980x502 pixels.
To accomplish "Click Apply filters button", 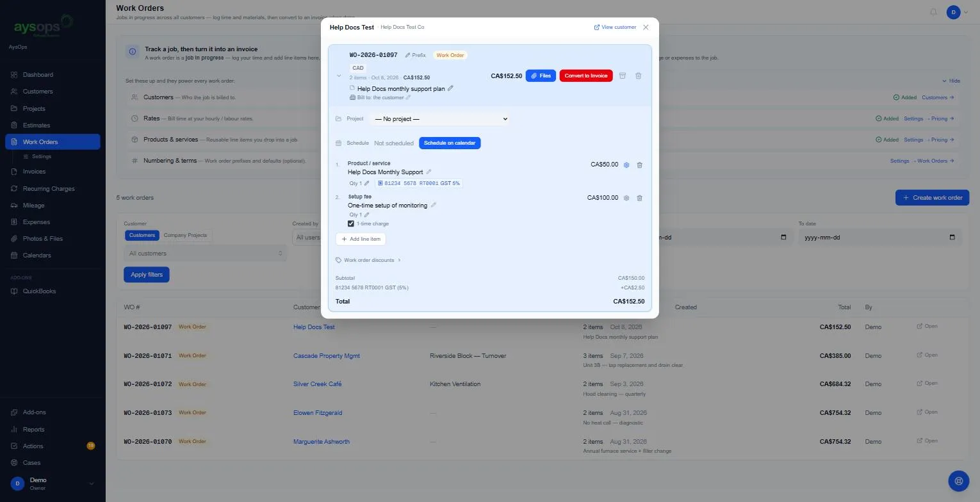I will [x=147, y=274].
